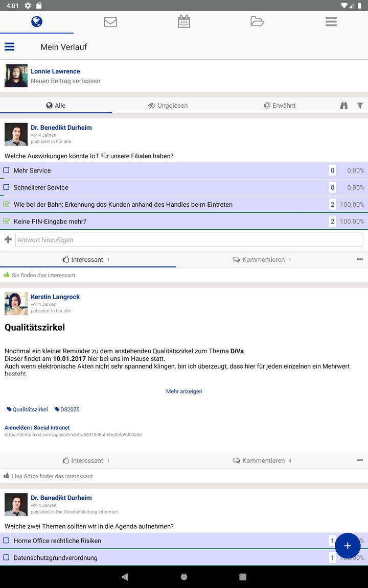Click vote count 2 for Keine PIN-Eingabe
Screen dimensions: 368x588
[x=332, y=221]
